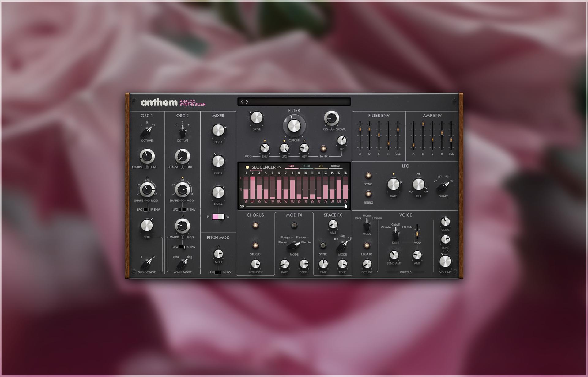
Task: Click the LFO SHAPE rotary selector
Action: coord(443,186)
